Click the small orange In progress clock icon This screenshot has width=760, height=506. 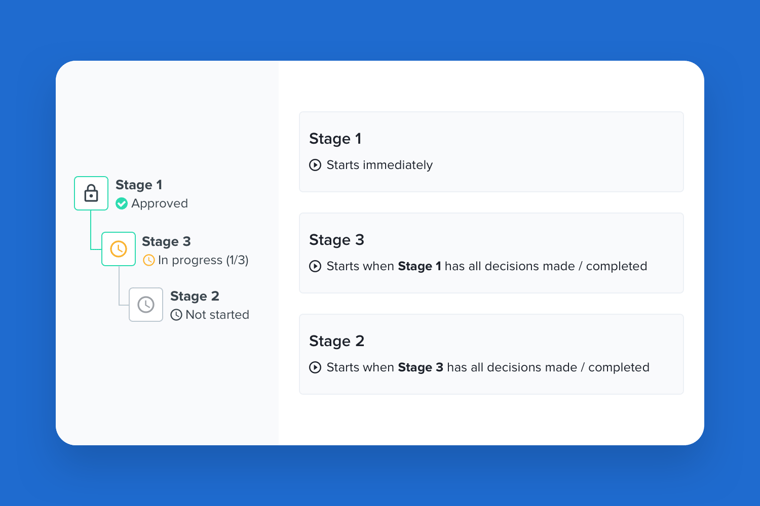pyautogui.click(x=149, y=260)
